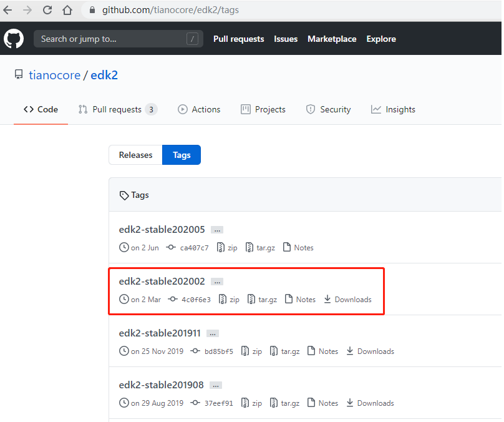Click the pull requests counter badge 3
504x422 pixels.
tap(151, 110)
